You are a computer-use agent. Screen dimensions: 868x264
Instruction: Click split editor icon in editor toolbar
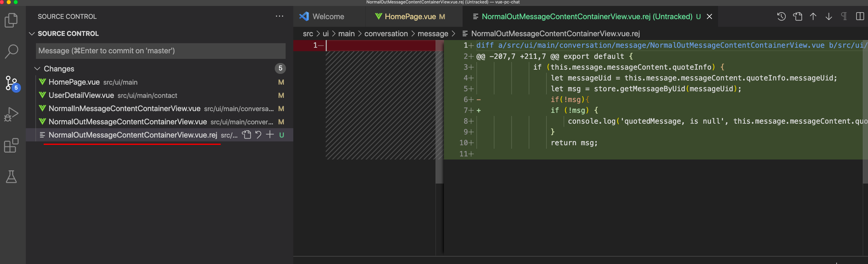tap(860, 16)
